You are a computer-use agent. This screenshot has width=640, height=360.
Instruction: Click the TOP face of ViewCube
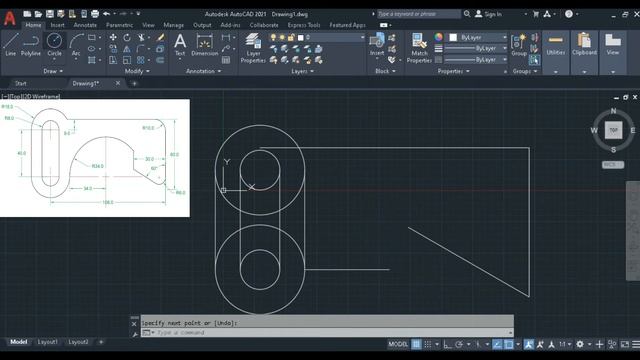[613, 130]
